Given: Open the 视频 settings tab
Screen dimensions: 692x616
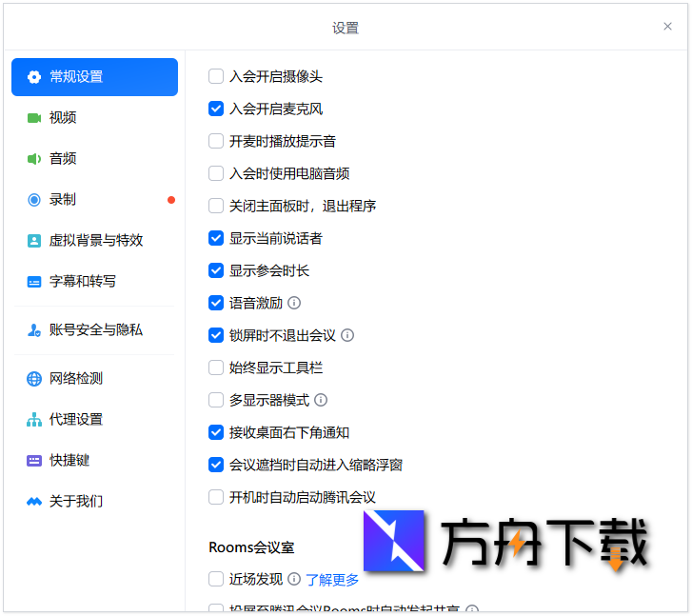Looking at the screenshot, I should coord(94,118).
